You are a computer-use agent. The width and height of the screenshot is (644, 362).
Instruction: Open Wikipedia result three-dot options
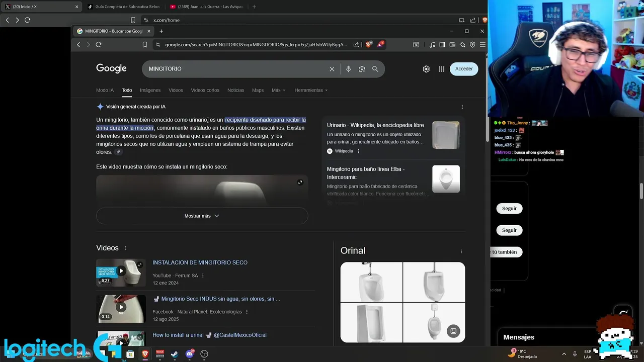(358, 151)
